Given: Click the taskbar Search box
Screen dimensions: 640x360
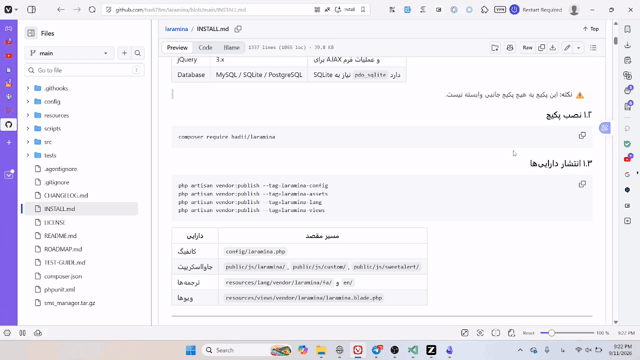Looking at the screenshot, I should click(x=247, y=350).
